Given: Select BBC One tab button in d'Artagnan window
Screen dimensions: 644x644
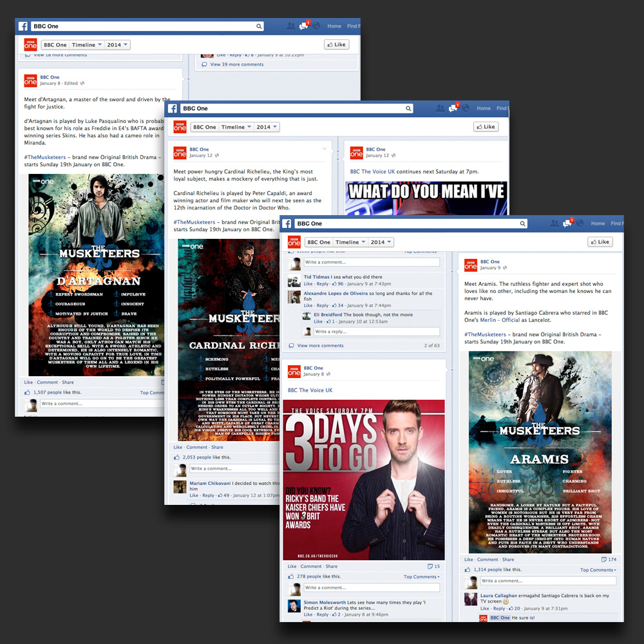Looking at the screenshot, I should (x=55, y=45).
